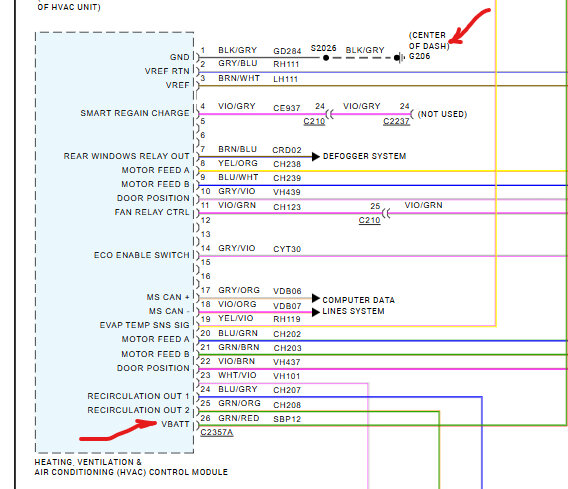Click circuit code CH208

pyautogui.click(x=287, y=405)
